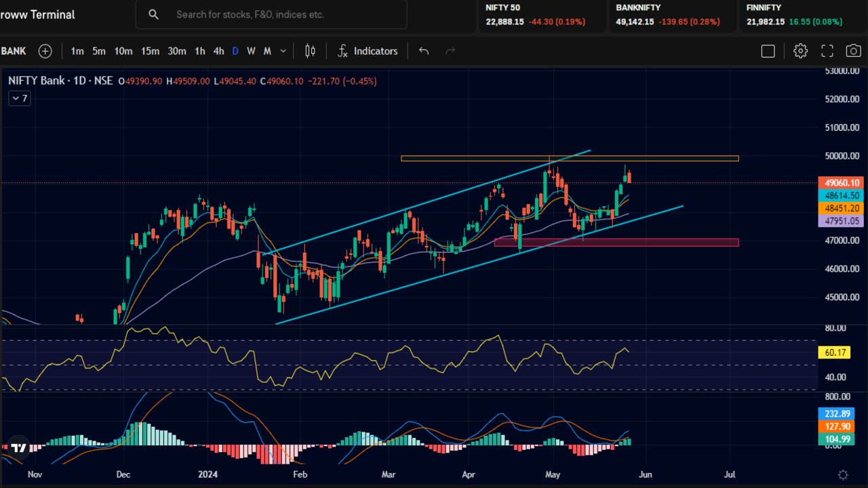Click the 48614.50 moving average label

(x=842, y=195)
